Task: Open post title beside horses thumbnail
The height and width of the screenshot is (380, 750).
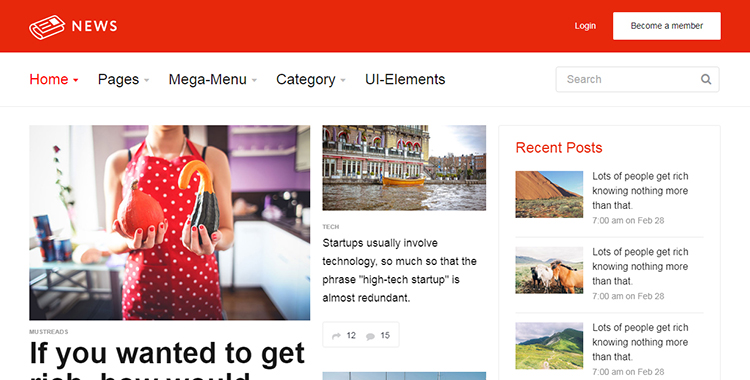Action: 640,267
